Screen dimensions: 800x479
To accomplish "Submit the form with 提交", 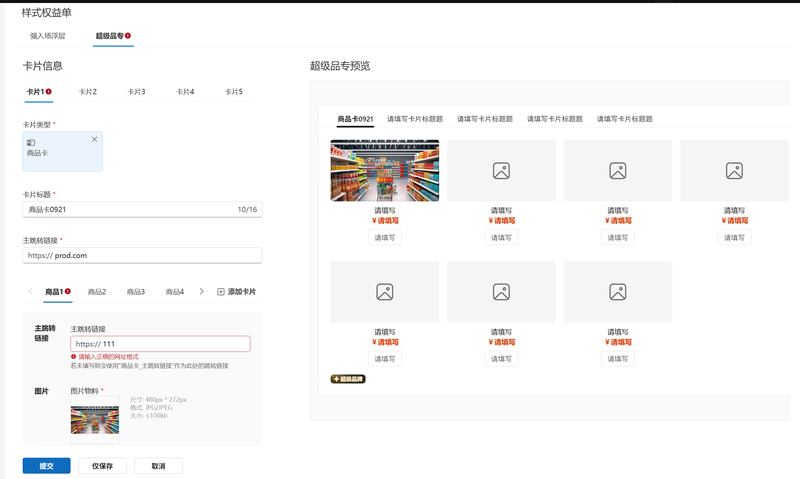I will click(x=46, y=466).
